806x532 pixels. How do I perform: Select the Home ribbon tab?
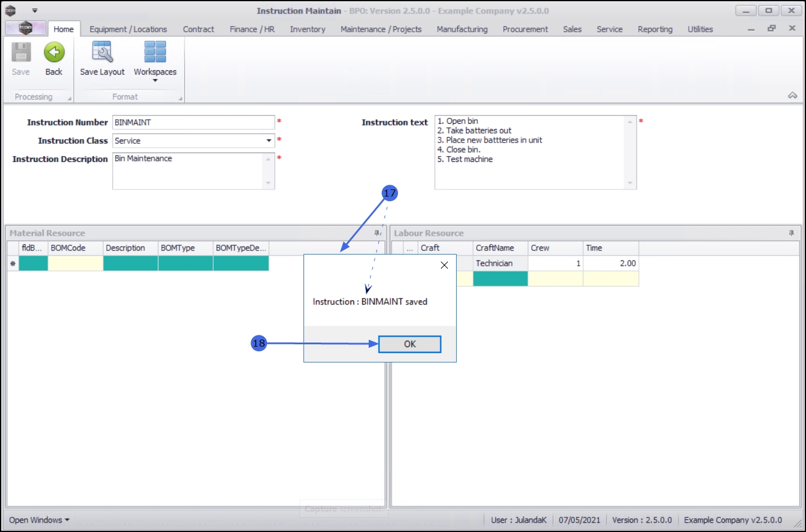[x=63, y=29]
